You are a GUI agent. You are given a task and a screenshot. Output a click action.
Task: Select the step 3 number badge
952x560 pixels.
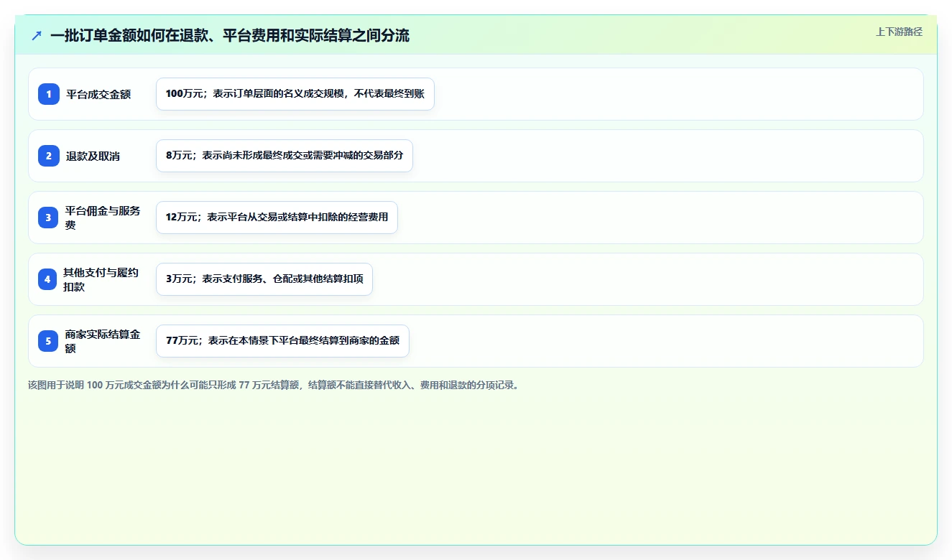[x=49, y=218]
